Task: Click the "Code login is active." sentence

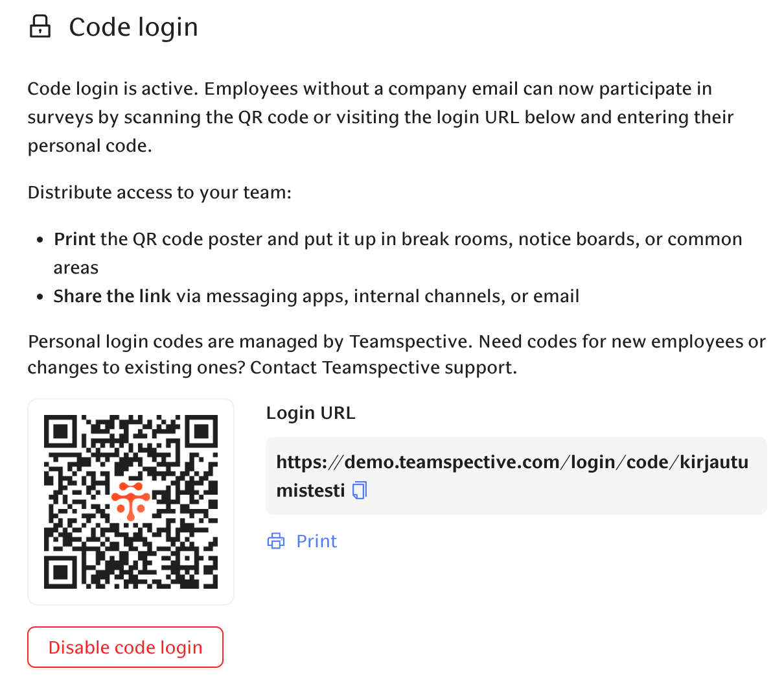Action: tap(113, 89)
